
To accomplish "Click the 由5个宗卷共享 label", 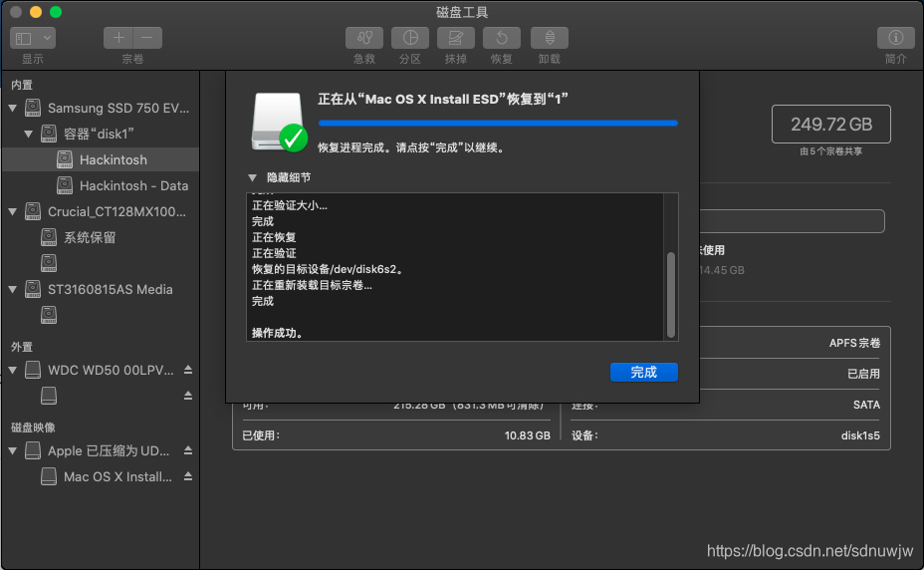I will pyautogui.click(x=830, y=151).
